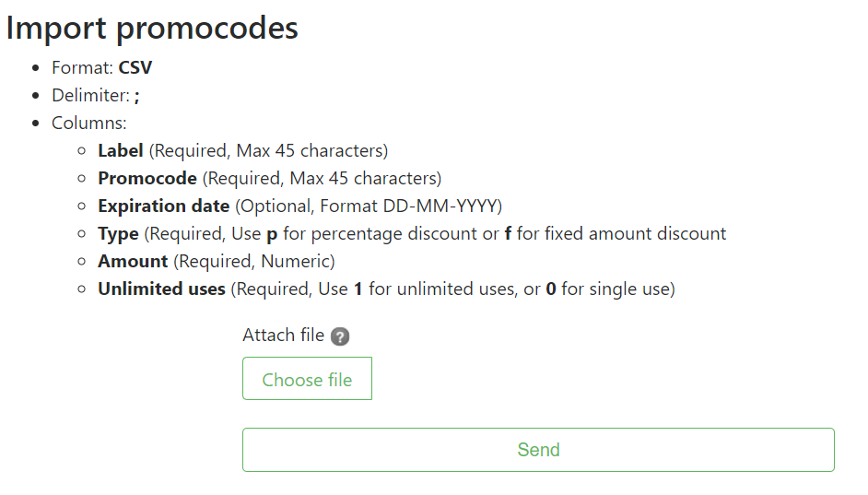Click the Attach file label
Image resolution: width=868 pixels, height=495 pixels.
pyautogui.click(x=283, y=336)
